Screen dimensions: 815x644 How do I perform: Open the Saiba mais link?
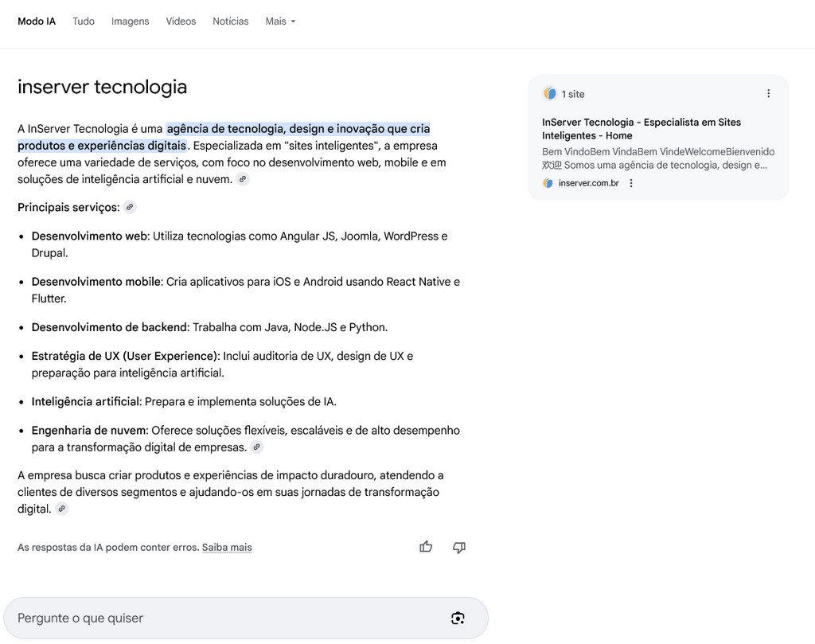pos(226,547)
